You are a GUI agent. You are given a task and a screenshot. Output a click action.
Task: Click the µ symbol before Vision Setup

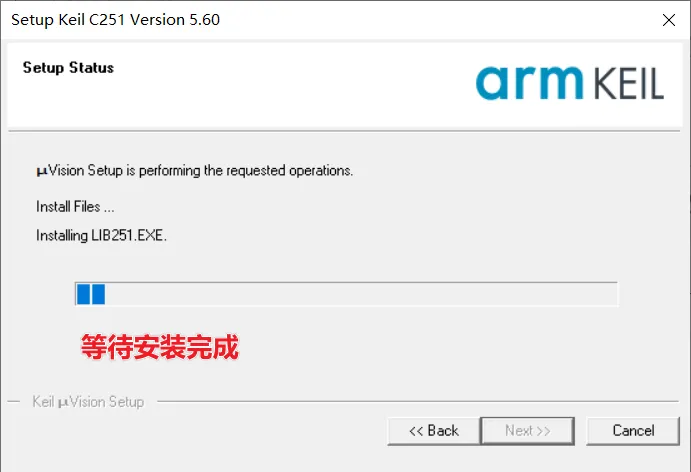(42, 171)
